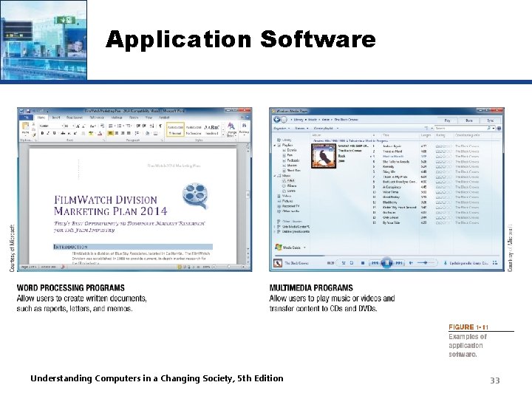Open the Insert tab in Word
This screenshot has height=399, width=532.
[56, 117]
